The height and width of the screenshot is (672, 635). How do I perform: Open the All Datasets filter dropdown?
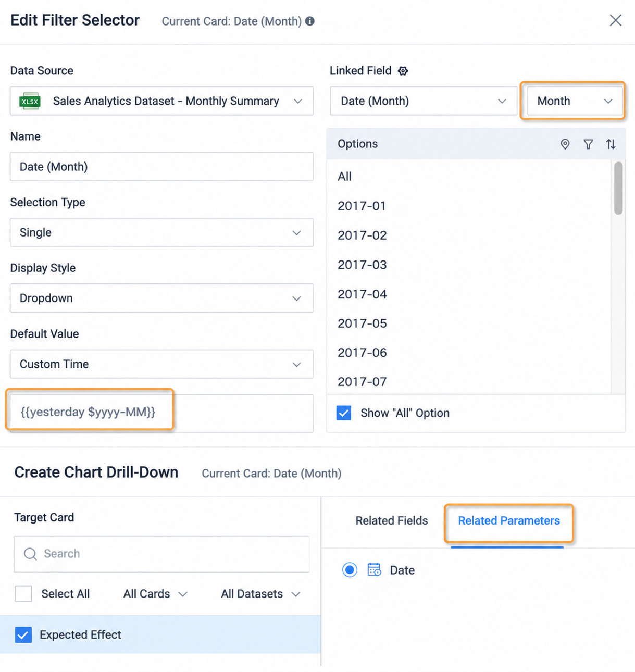261,594
